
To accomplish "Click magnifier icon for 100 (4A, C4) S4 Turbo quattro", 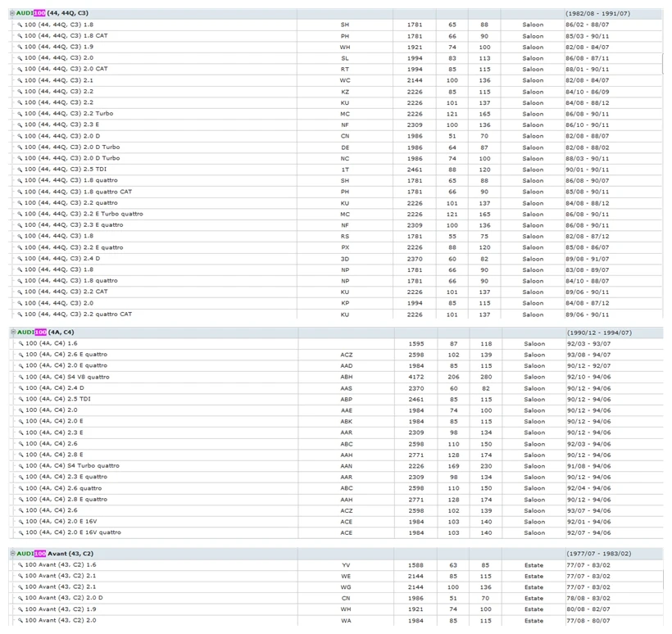I will 21,466.
